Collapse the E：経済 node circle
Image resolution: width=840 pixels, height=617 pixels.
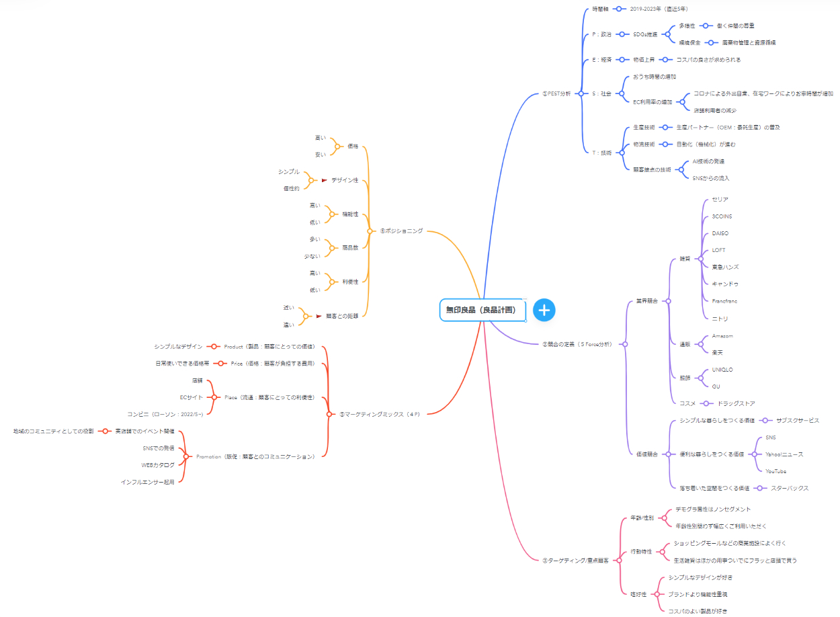pyautogui.click(x=622, y=60)
